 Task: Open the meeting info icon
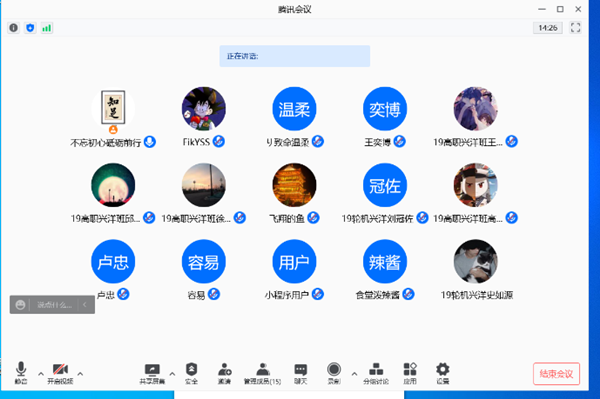pyautogui.click(x=14, y=28)
